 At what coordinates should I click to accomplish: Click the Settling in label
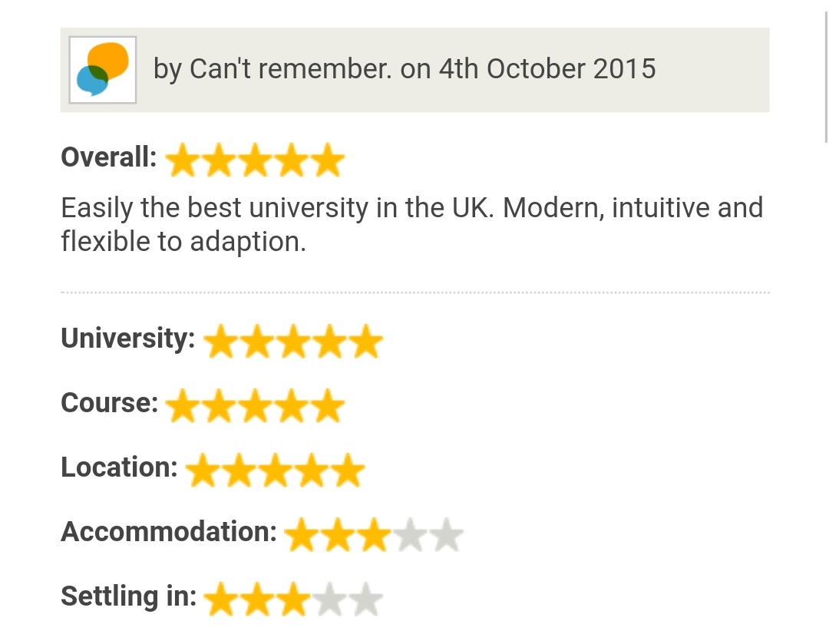click(x=128, y=596)
